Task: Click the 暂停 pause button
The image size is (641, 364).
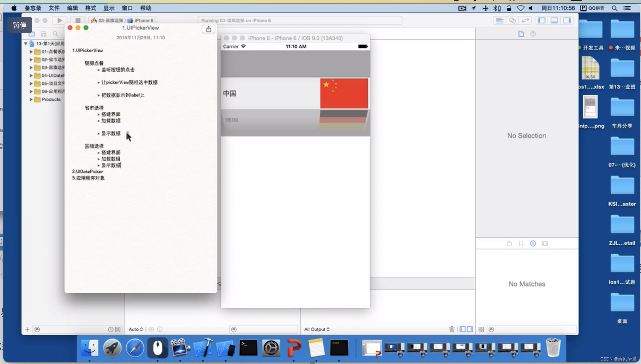Action: [20, 25]
